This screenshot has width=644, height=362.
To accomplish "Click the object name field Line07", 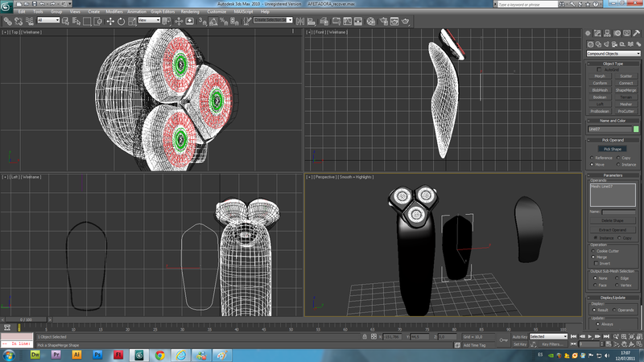I will coord(610,130).
